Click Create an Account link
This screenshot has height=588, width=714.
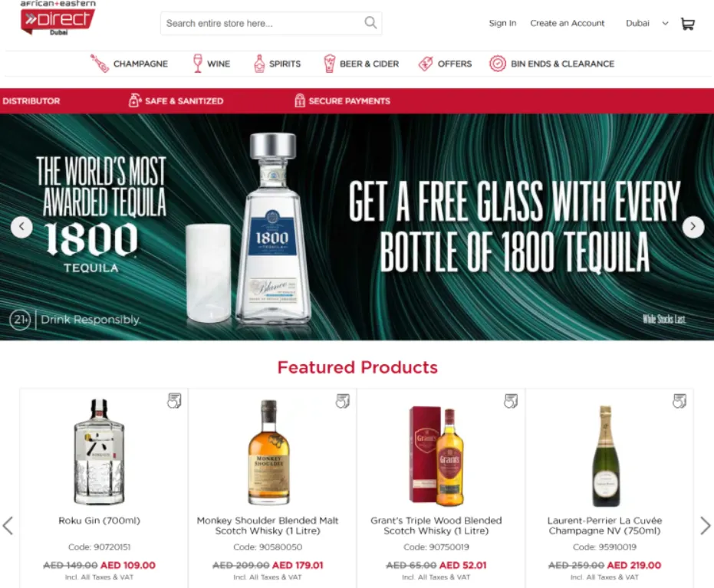(567, 23)
